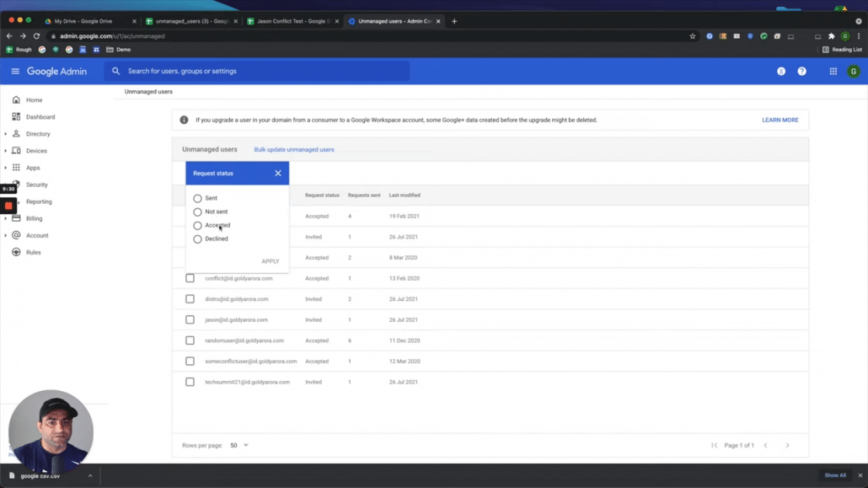Sort by the Requests sent column header

tap(364, 195)
